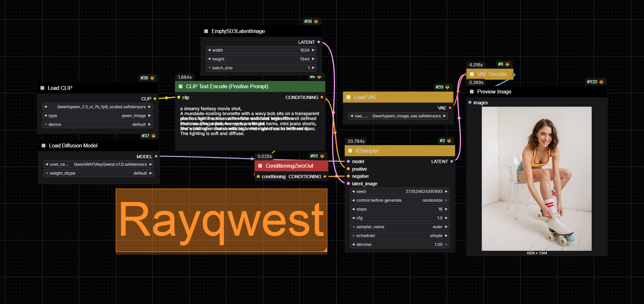Collapse the Load CLIP node via its square toggle
Viewport: 644px width, 304px height.
tap(42, 88)
